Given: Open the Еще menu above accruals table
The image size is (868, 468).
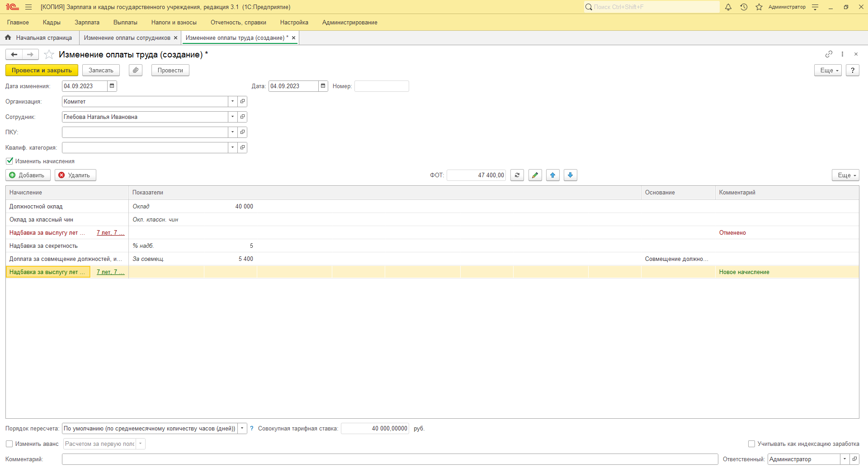Looking at the screenshot, I should (845, 175).
